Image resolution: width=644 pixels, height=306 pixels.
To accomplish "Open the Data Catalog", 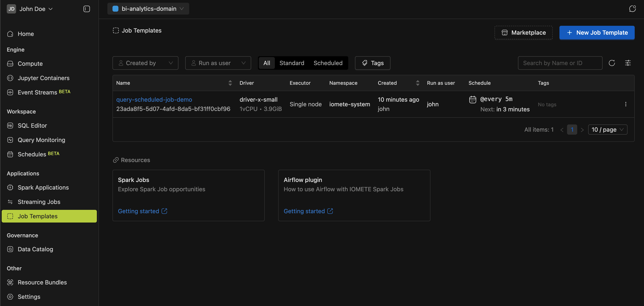I will click(x=35, y=249).
